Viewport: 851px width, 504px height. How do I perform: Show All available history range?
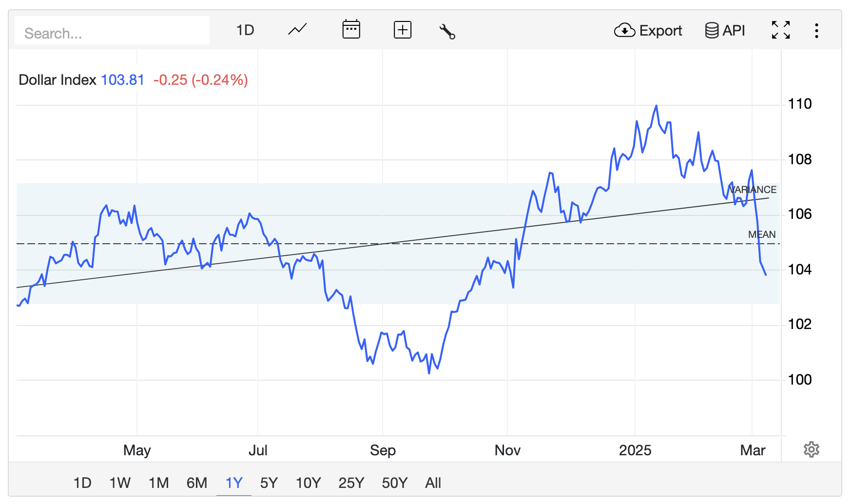pos(433,483)
